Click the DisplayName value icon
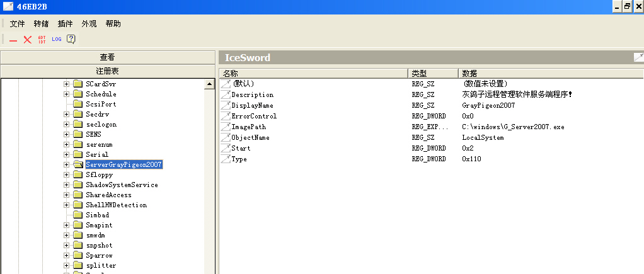 coord(226,105)
